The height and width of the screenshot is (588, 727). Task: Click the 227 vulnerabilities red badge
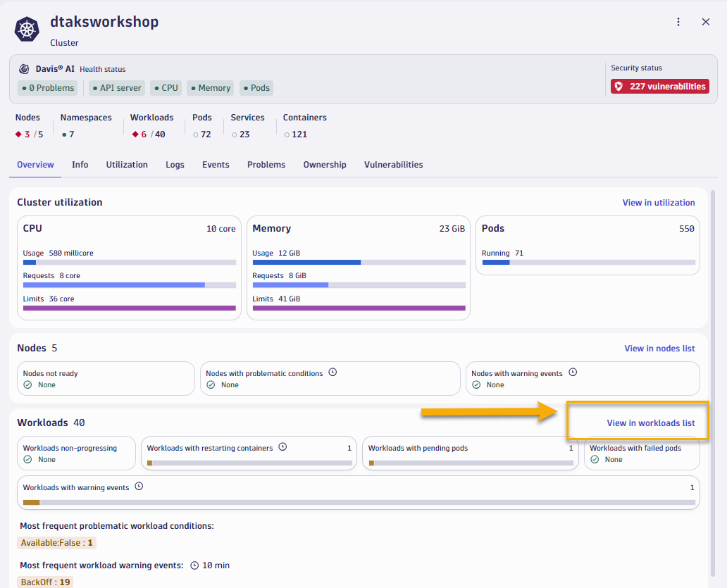tap(659, 87)
